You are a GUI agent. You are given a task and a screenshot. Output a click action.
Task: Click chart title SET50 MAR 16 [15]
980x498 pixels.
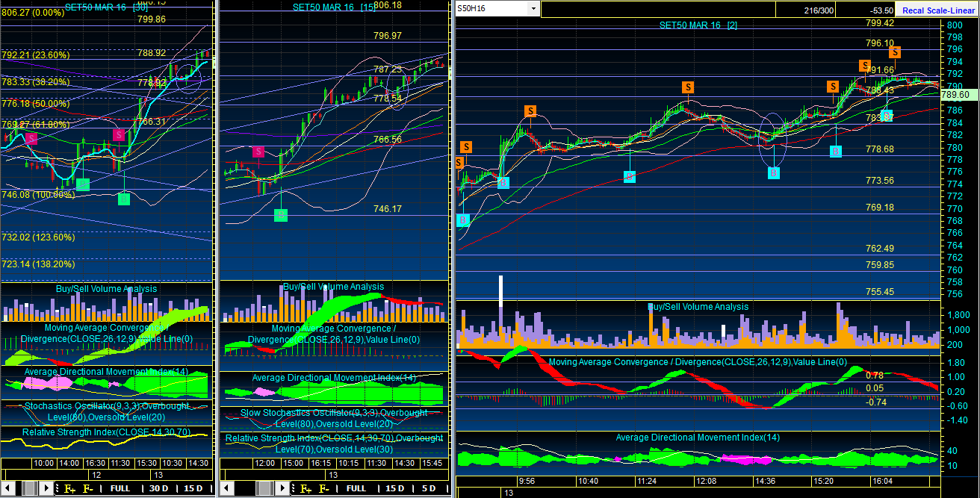tap(334, 7)
